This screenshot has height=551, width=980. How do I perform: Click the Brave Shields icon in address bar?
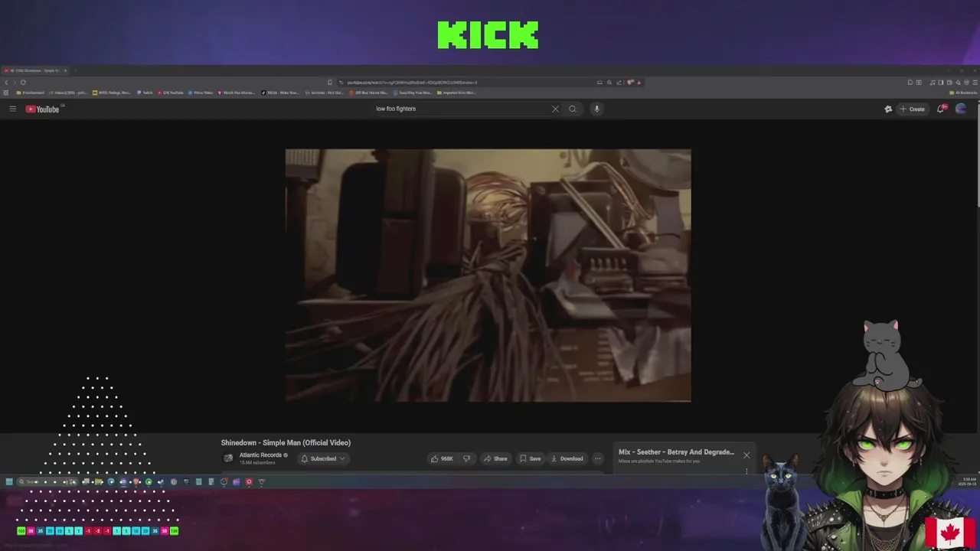point(629,82)
